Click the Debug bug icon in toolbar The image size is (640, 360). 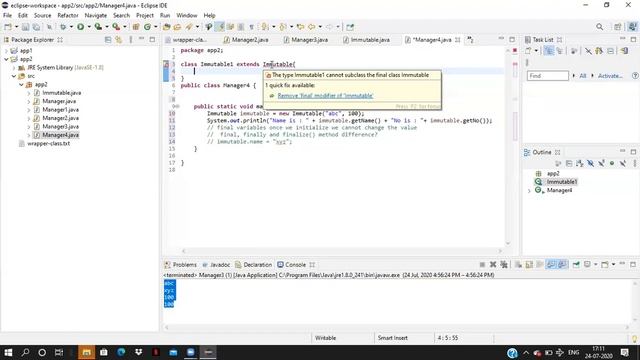[x=63, y=27]
